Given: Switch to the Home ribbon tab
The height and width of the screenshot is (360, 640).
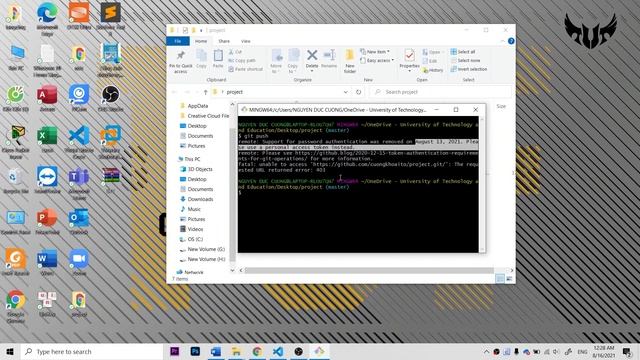Looking at the screenshot, I should [x=200, y=41].
